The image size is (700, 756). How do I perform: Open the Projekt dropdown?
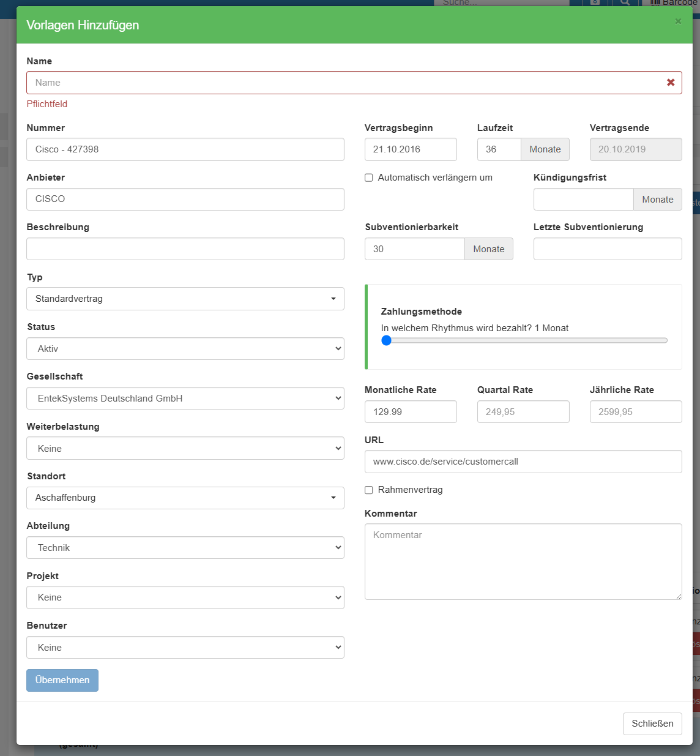click(185, 597)
